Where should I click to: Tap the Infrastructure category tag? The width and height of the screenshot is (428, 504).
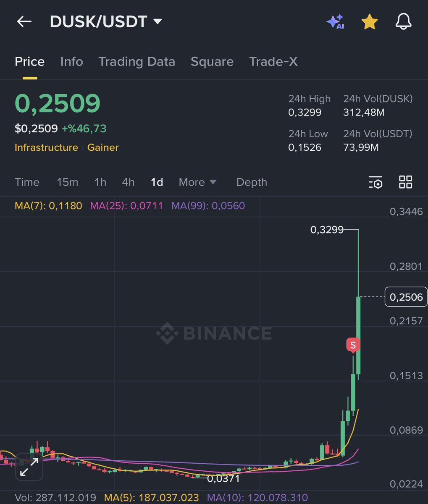click(46, 147)
